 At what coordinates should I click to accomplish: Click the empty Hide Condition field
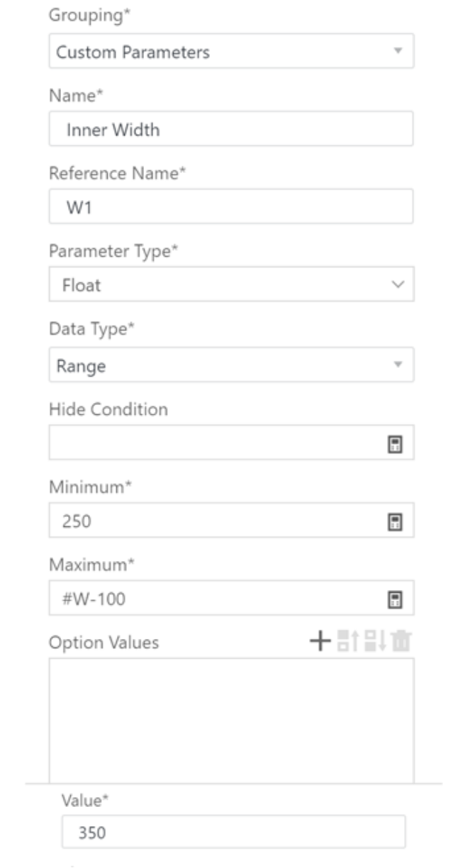(231, 443)
